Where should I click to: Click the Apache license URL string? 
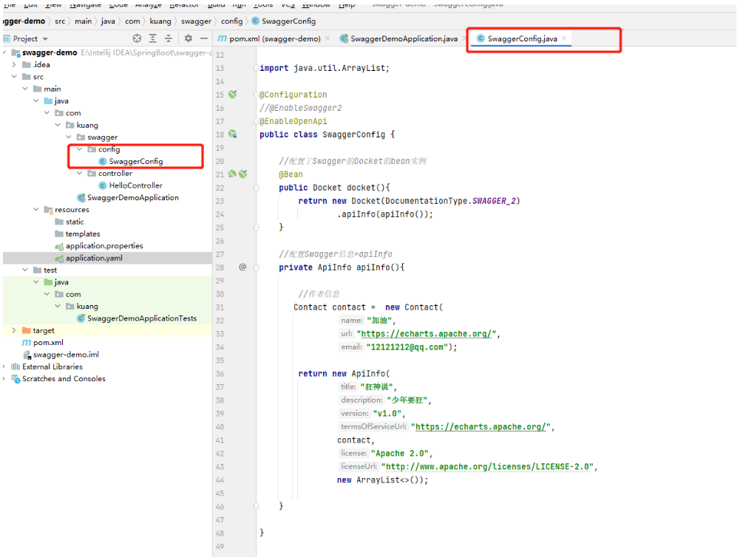click(x=488, y=467)
